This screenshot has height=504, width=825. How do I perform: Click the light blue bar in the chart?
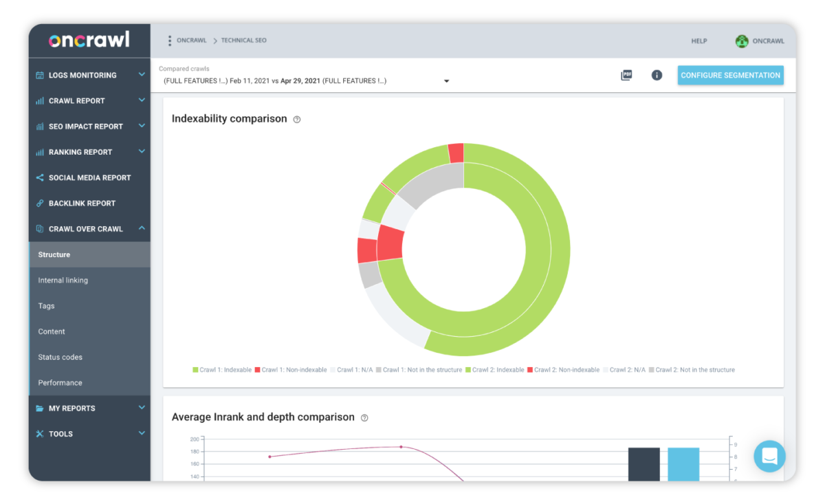[683, 464]
